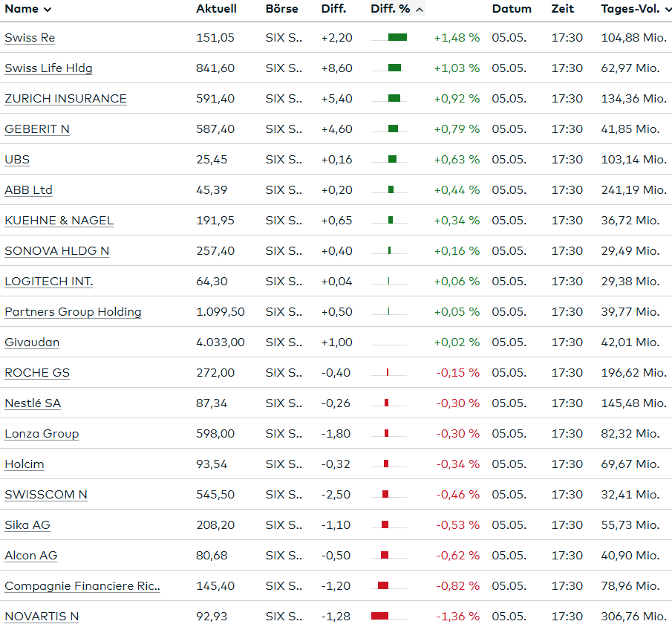Sort by Diff. % column header
Viewport: 672px width, 627px height.
tap(397, 9)
